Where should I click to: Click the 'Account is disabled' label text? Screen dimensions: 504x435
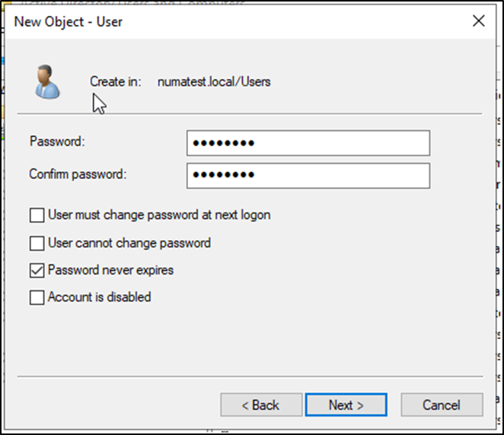tap(100, 298)
